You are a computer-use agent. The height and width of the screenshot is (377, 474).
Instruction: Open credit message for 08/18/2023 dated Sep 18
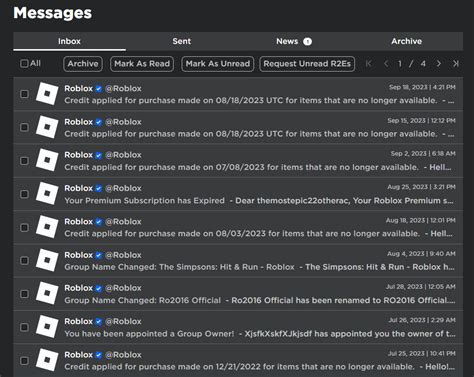tap(238, 94)
